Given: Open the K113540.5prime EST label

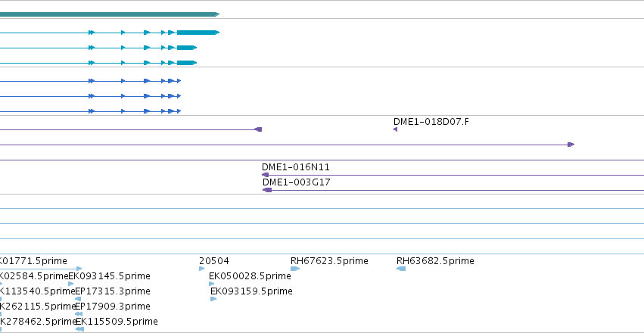Looking at the screenshot, I should tap(38, 291).
